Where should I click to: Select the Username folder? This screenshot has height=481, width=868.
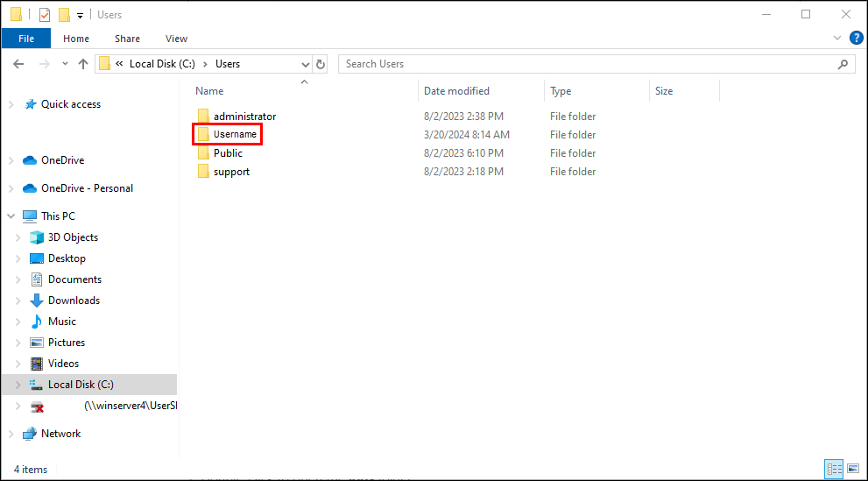click(228, 135)
